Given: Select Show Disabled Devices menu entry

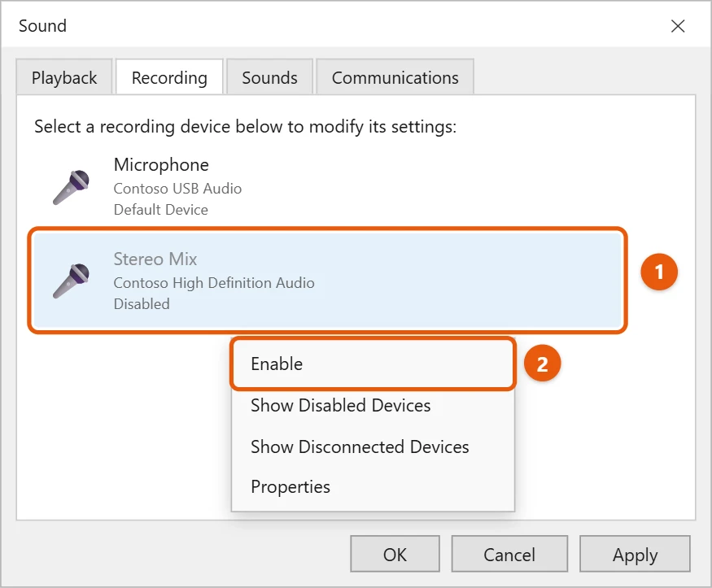Looking at the screenshot, I should (373, 405).
